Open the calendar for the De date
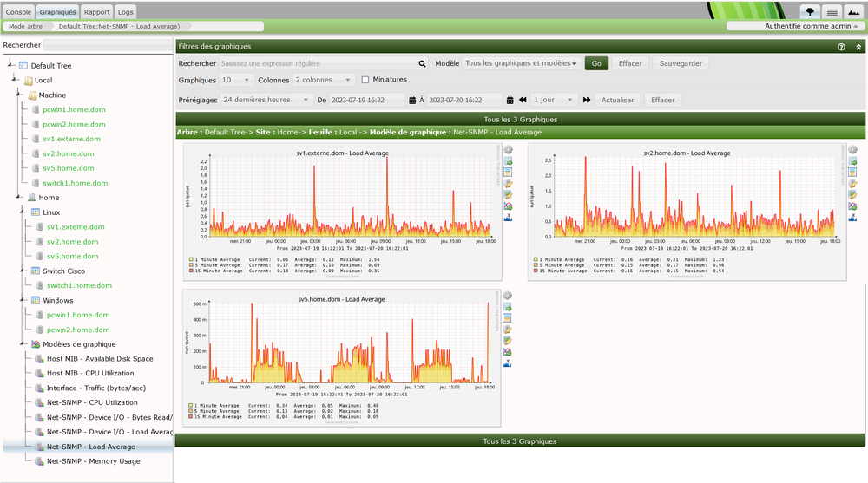The height and width of the screenshot is (483, 868). click(x=412, y=100)
